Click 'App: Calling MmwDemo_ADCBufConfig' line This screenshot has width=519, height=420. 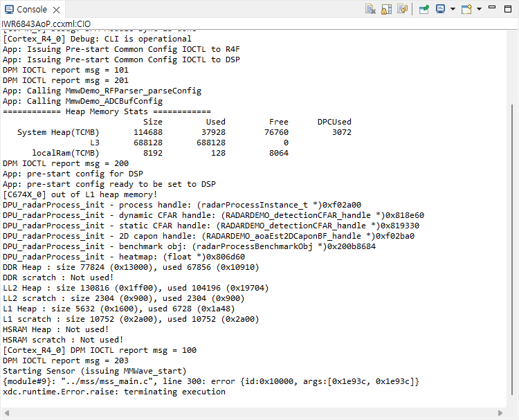pyautogui.click(x=83, y=101)
